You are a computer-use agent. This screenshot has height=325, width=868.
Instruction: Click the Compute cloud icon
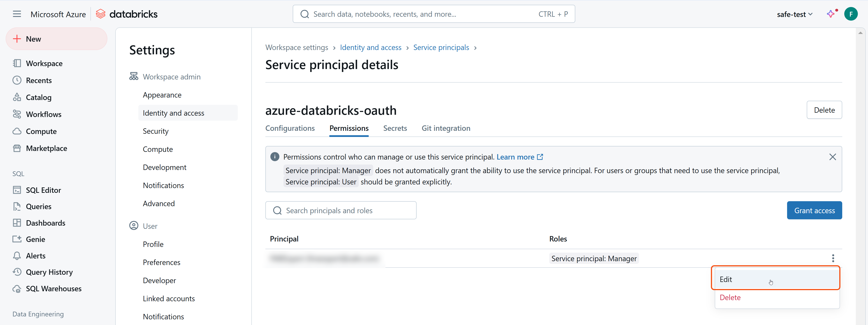17,131
